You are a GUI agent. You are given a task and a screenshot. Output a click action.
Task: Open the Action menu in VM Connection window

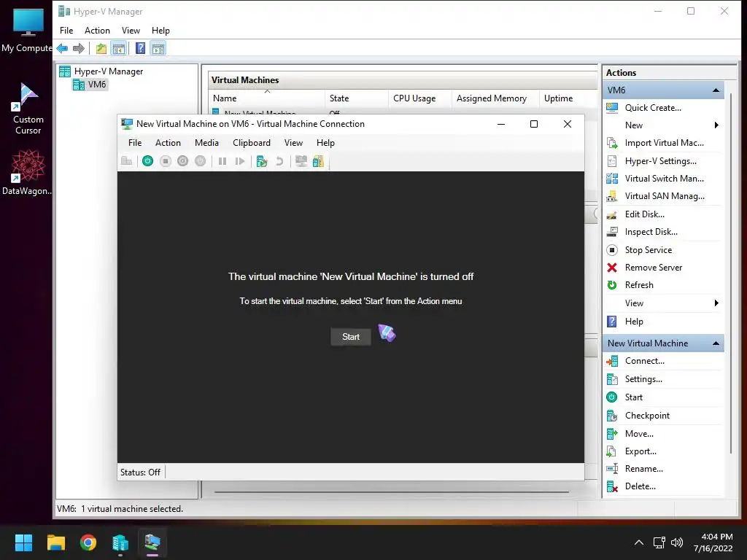click(x=169, y=143)
